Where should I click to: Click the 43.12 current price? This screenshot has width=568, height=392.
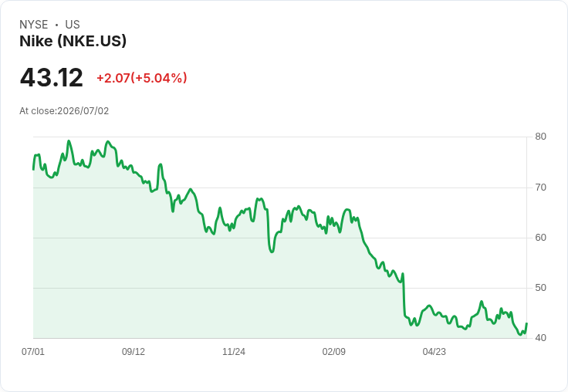pos(52,77)
